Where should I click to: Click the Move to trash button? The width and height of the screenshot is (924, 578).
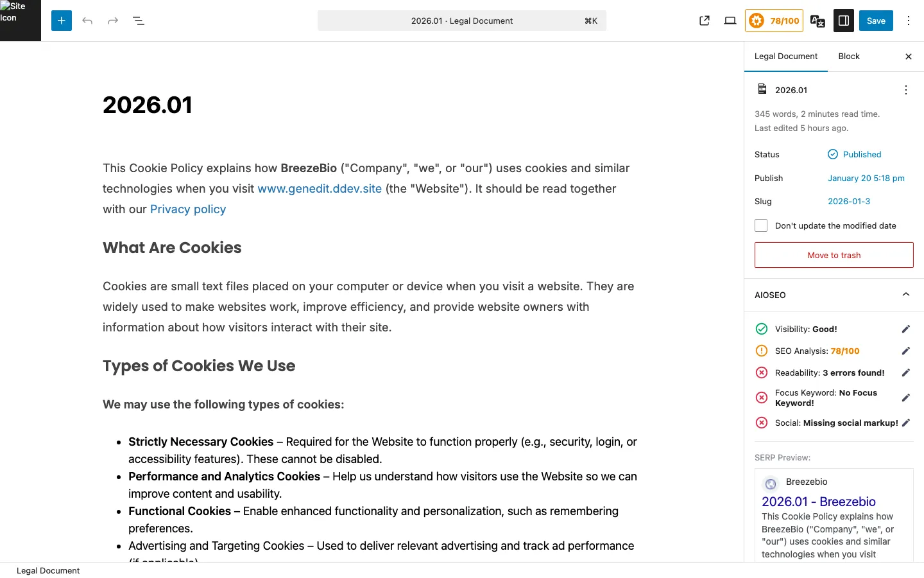834,255
